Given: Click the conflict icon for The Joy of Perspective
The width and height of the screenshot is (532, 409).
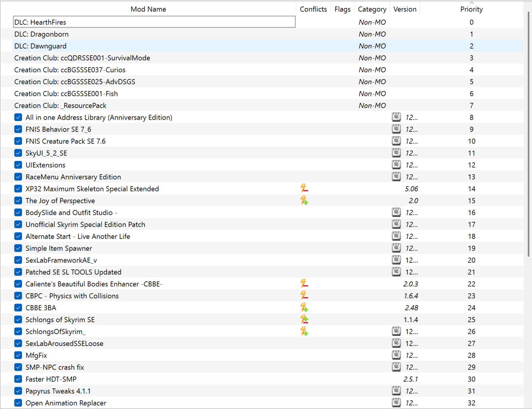Looking at the screenshot, I should (304, 200).
